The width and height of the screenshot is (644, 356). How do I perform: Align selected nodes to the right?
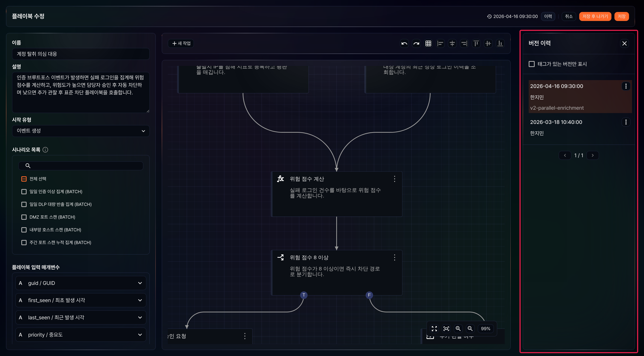pyautogui.click(x=464, y=43)
